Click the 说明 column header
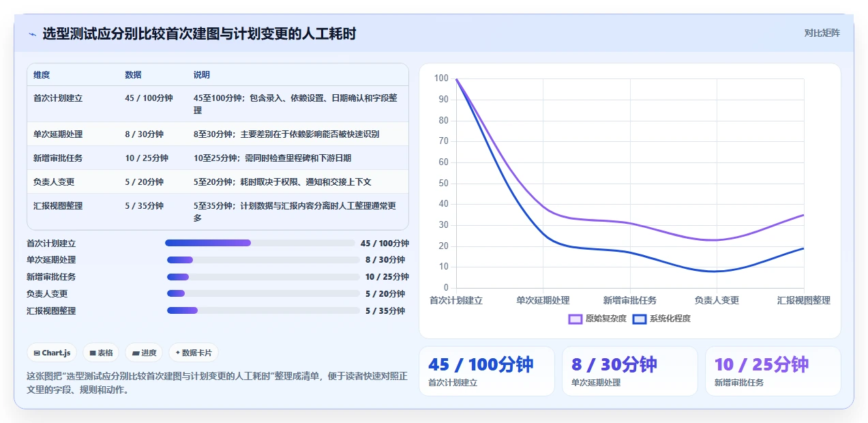Image resolution: width=868 pixels, height=423 pixels. 202,75
